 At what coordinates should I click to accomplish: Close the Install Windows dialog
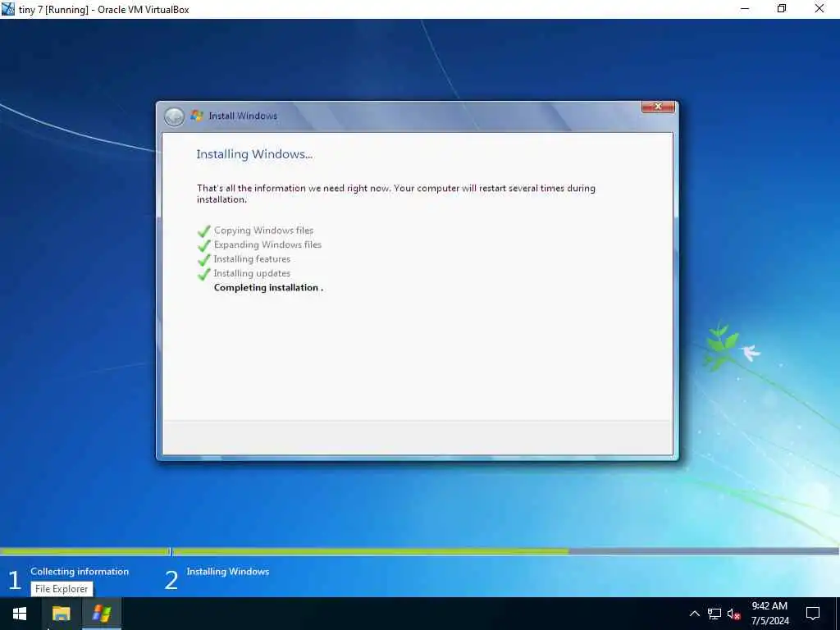[658, 107]
